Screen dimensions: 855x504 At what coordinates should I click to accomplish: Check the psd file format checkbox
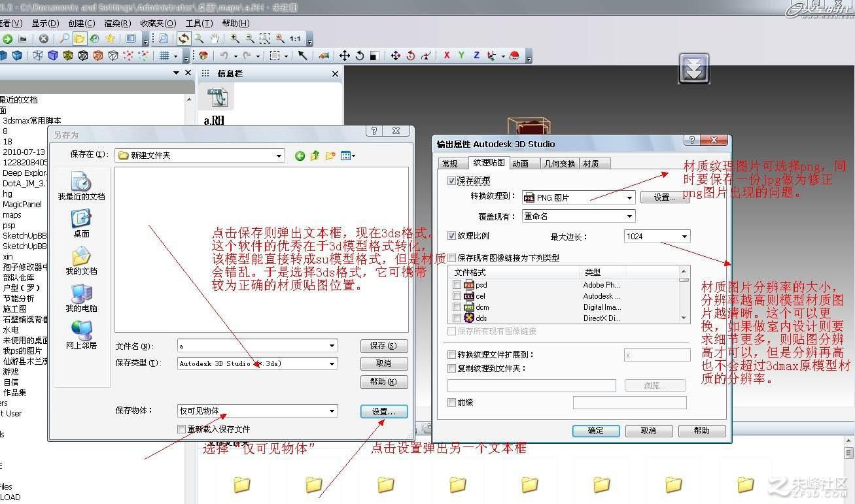coord(457,285)
